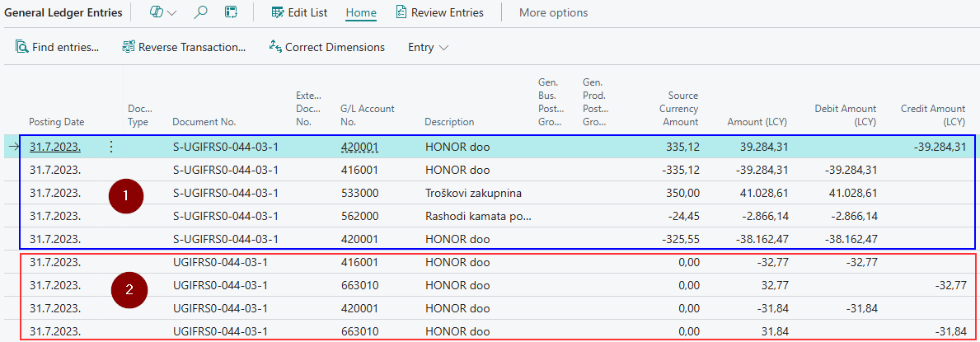
Task: Click the Edit List icon
Action: point(278,12)
